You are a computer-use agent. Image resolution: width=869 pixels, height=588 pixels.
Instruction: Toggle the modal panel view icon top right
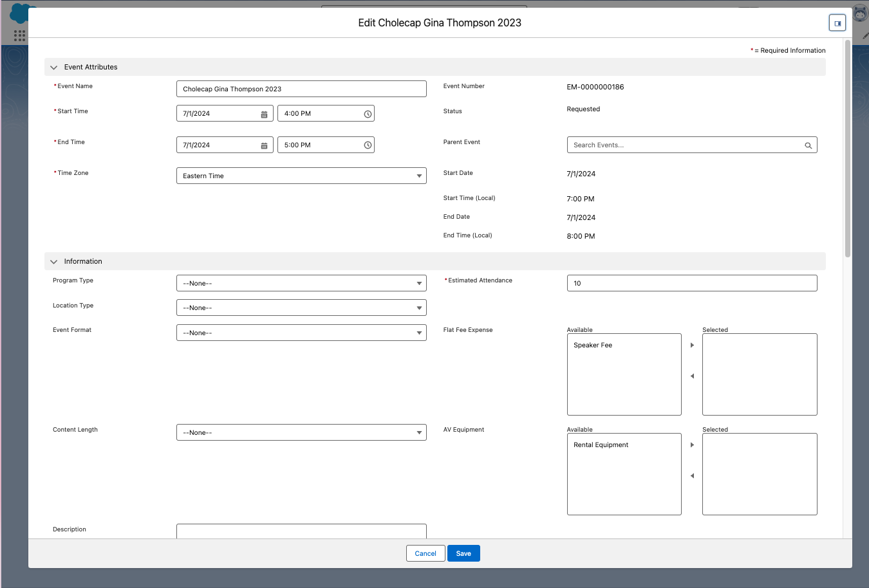click(837, 23)
